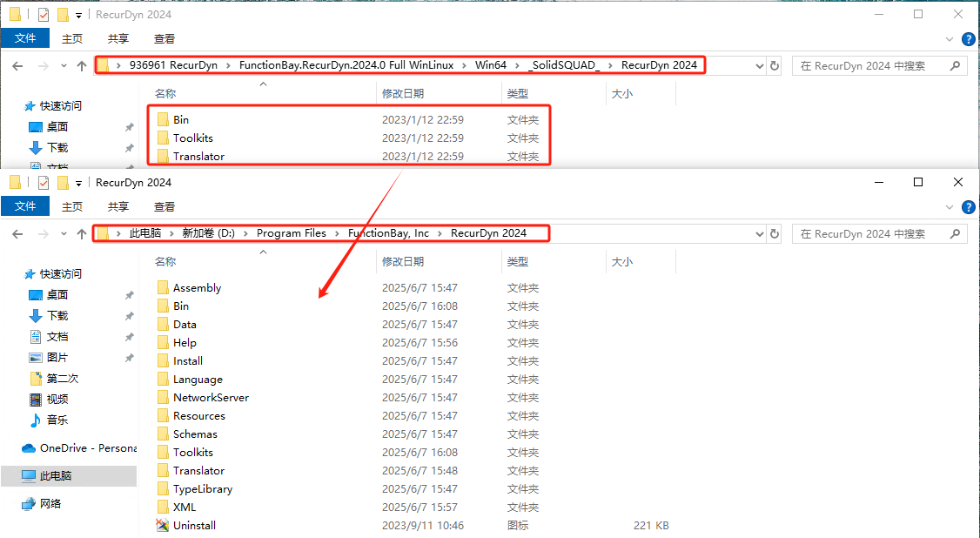Image resolution: width=980 pixels, height=538 pixels.
Task: Expand ribbon chevron in upper window
Action: pos(950,39)
